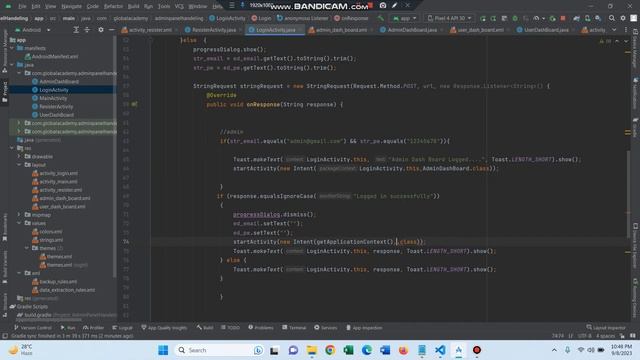
Task: Expand the drawable folder
Action: 19,156
